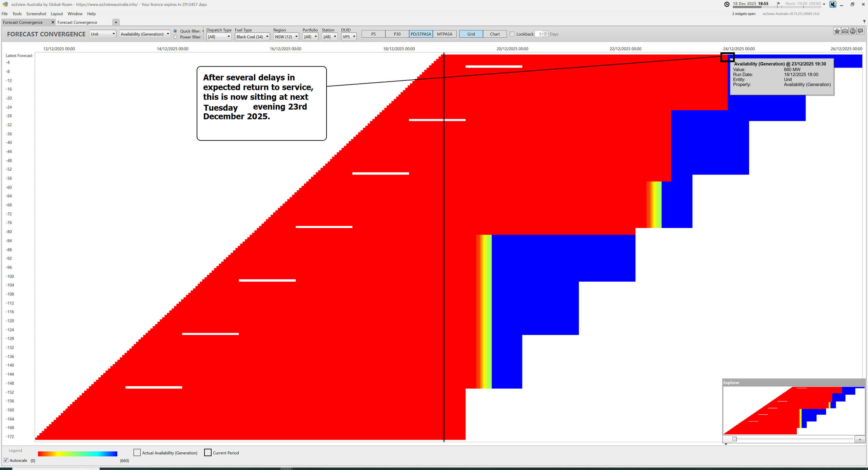Viewport: 868px width, 470px height.
Task: Open the widget help question-mark icon
Action: (852, 31)
